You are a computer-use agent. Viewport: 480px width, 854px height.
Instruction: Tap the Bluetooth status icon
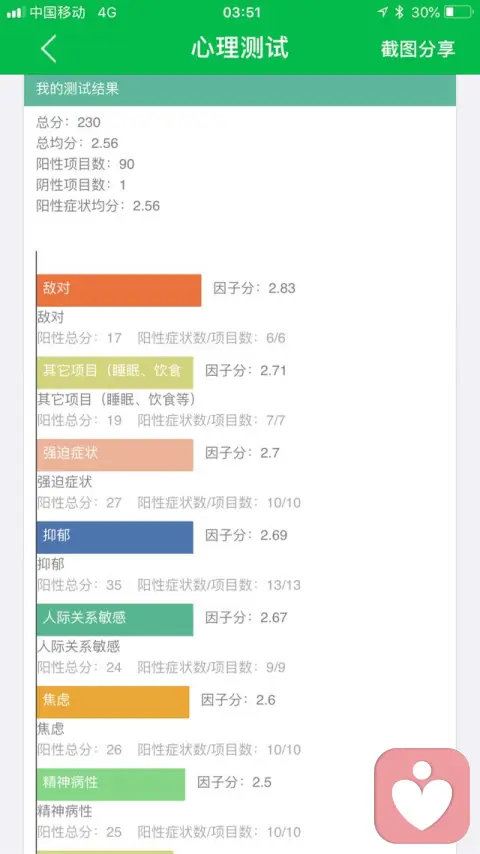[x=399, y=12]
